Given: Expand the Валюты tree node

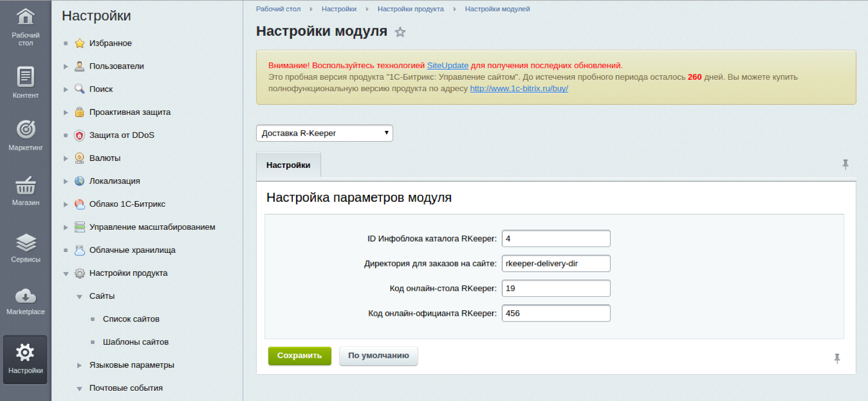Looking at the screenshot, I should pyautogui.click(x=66, y=158).
